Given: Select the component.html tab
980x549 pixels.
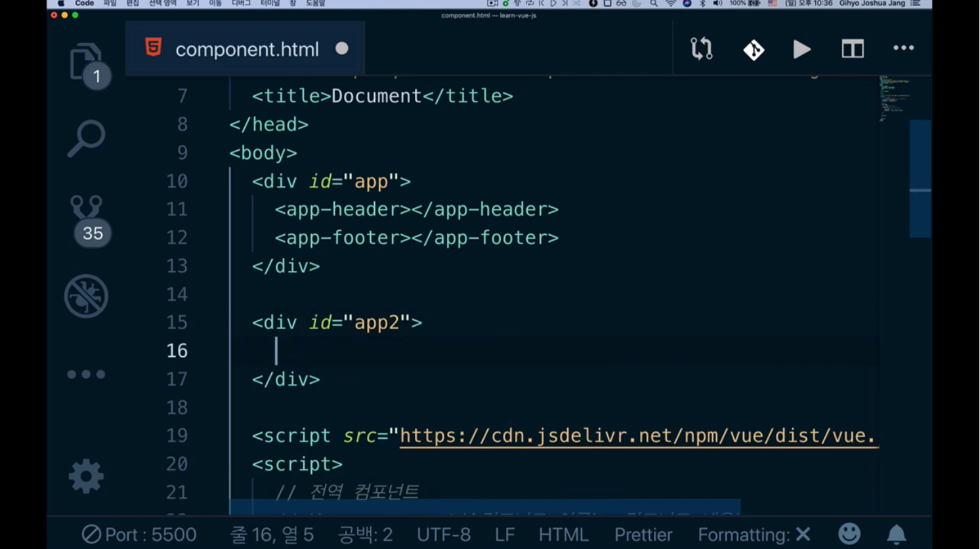Looking at the screenshot, I should [x=246, y=49].
